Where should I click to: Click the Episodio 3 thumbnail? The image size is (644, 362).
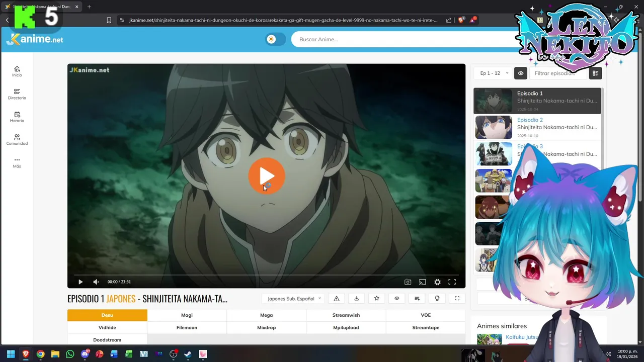pyautogui.click(x=494, y=154)
